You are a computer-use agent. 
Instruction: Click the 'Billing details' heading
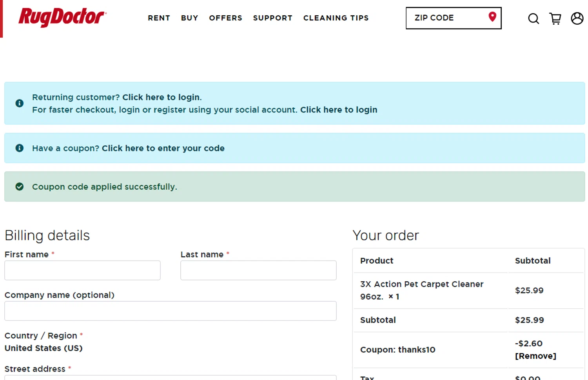coord(47,235)
